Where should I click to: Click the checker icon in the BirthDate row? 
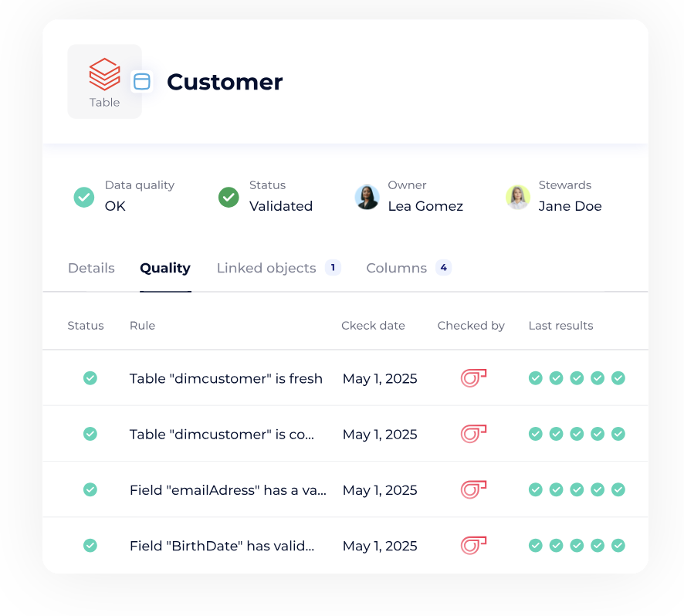click(473, 545)
